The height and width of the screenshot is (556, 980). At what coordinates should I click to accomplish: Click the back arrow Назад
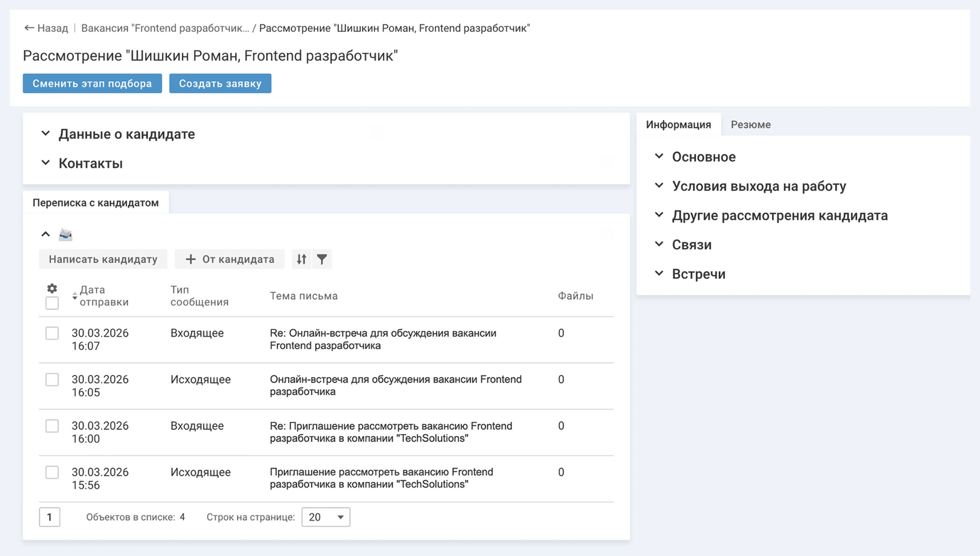tap(46, 28)
